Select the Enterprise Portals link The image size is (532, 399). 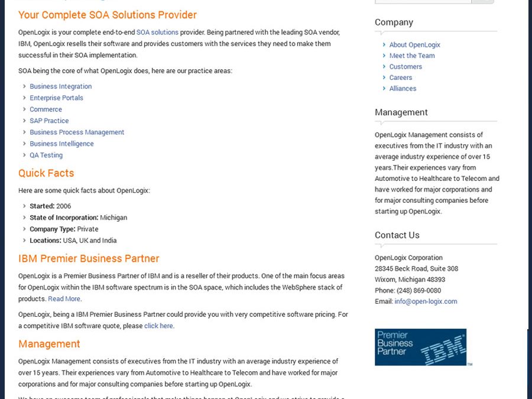(x=56, y=98)
